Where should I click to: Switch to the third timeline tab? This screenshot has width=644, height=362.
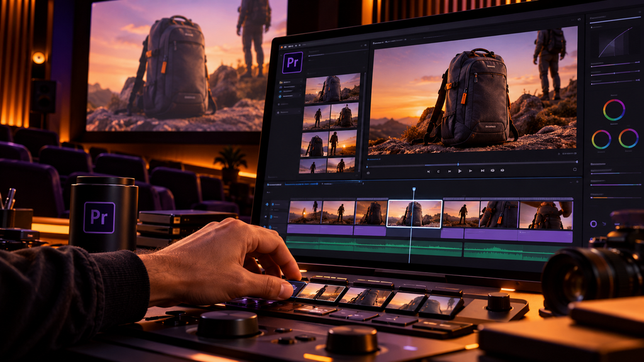pos(327,184)
